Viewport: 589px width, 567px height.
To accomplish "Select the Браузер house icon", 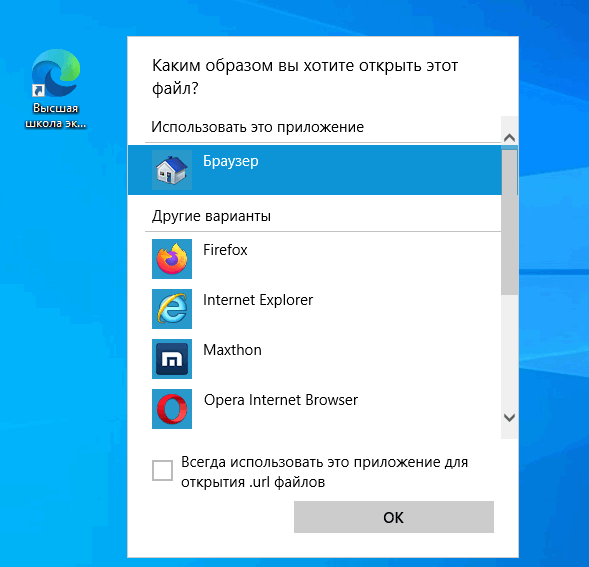I will click(x=172, y=170).
